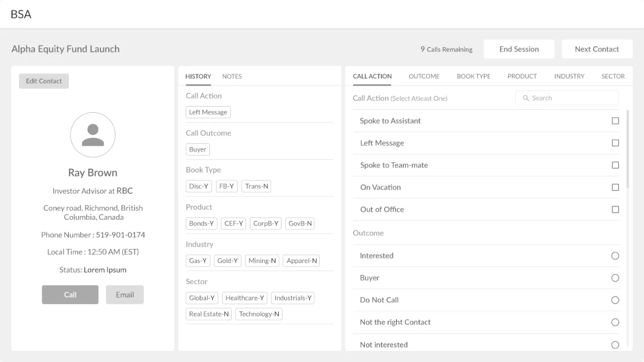Click the CorpB-Y product tag

click(266, 224)
